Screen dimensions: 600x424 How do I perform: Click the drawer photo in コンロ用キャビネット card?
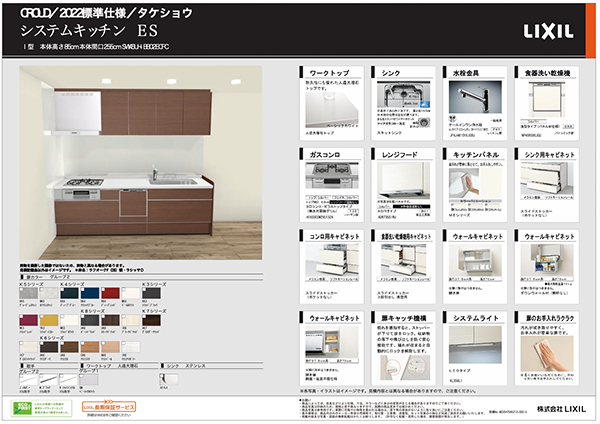(332, 259)
